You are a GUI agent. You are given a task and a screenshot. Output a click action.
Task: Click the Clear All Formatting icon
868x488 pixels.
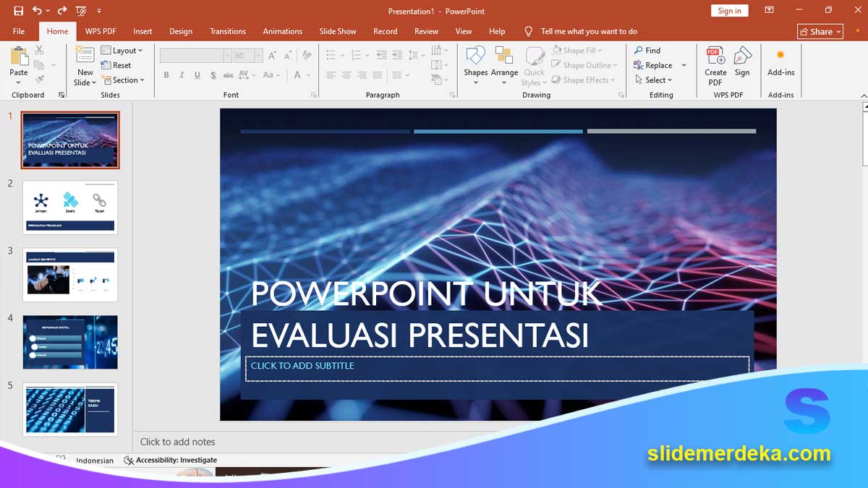(307, 56)
